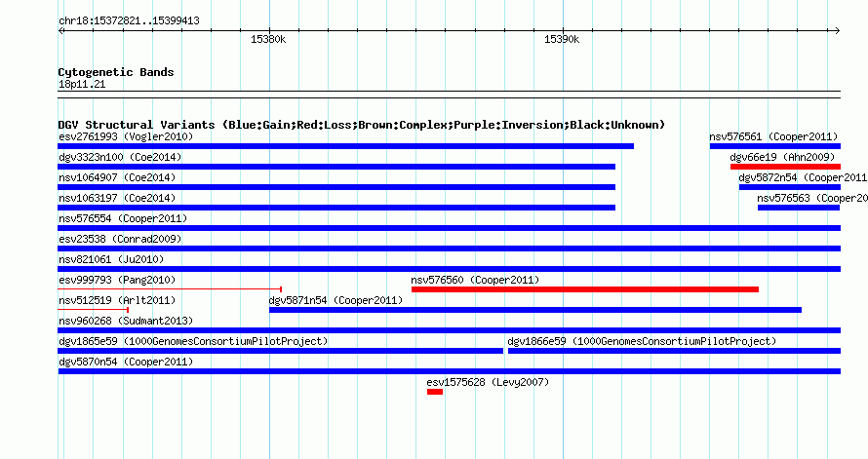
Task: Click the esv2761993 (Vogler2010) variant label
Action: 126,136
